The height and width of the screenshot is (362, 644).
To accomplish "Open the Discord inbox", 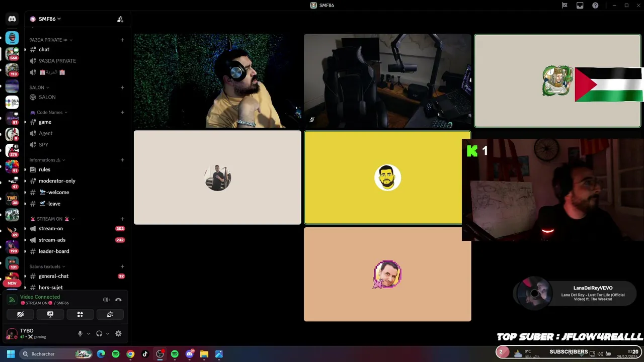I will click(580, 6).
